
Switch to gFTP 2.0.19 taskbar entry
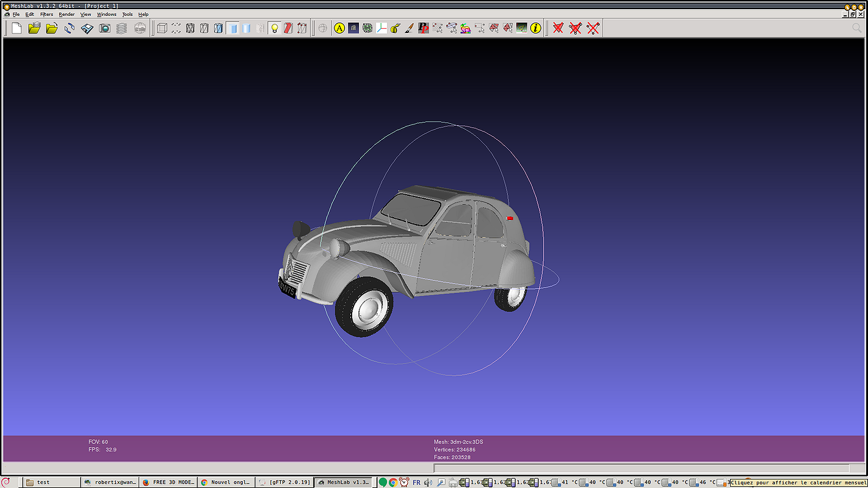[x=283, y=482]
